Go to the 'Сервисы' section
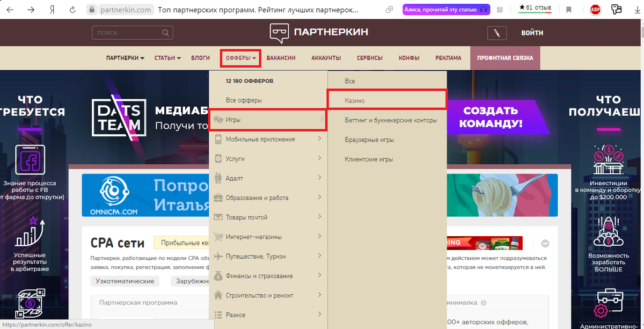644x329 pixels. pos(370,58)
